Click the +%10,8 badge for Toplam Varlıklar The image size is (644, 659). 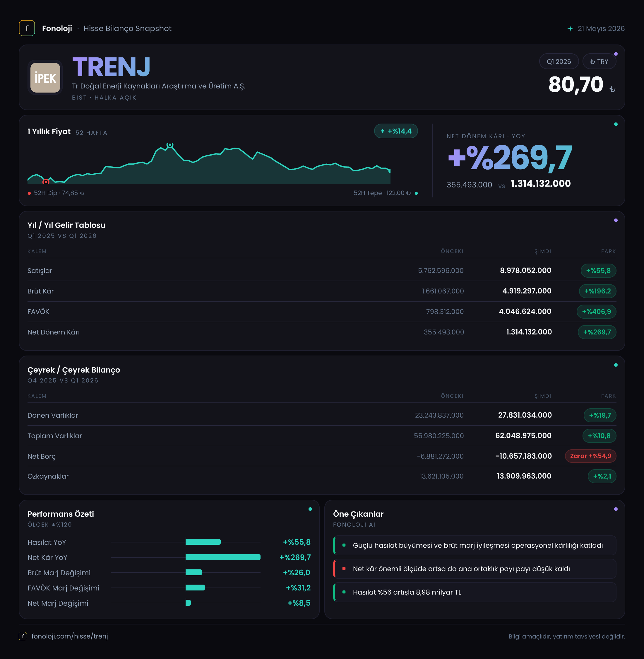click(x=599, y=436)
